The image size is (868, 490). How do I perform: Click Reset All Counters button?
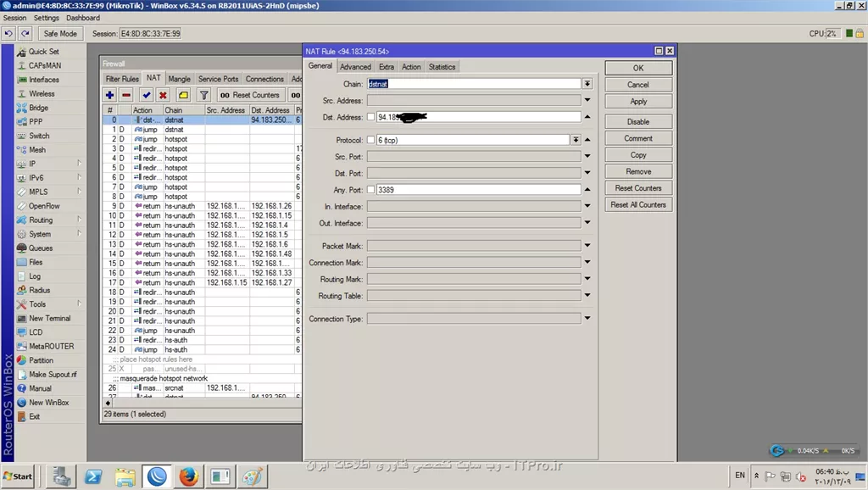pos(638,205)
